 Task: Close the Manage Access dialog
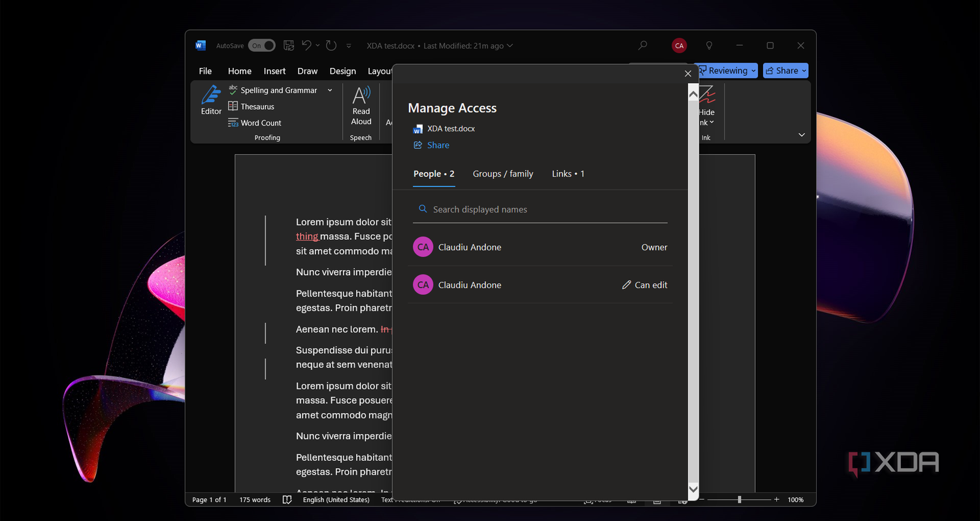688,74
